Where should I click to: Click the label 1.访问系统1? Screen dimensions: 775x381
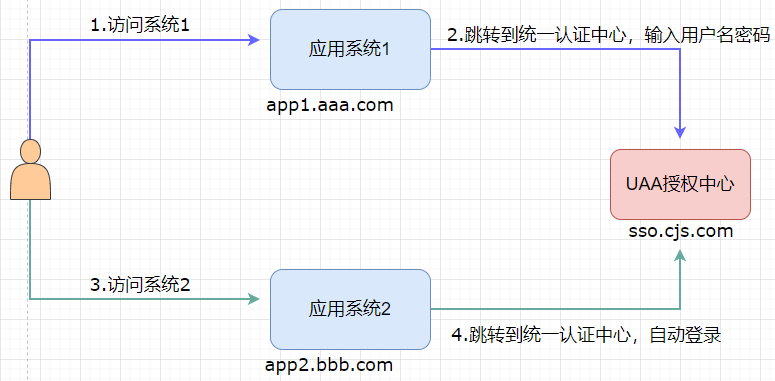pyautogui.click(x=140, y=26)
